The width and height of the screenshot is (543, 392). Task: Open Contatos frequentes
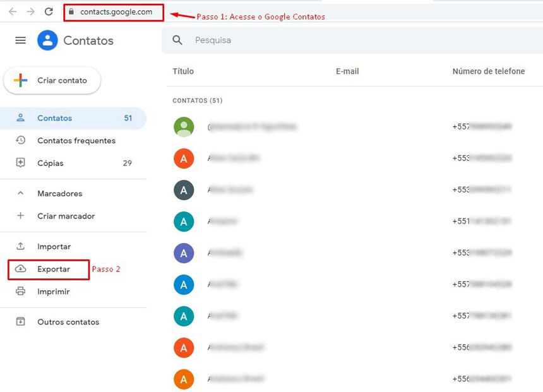[x=76, y=141]
